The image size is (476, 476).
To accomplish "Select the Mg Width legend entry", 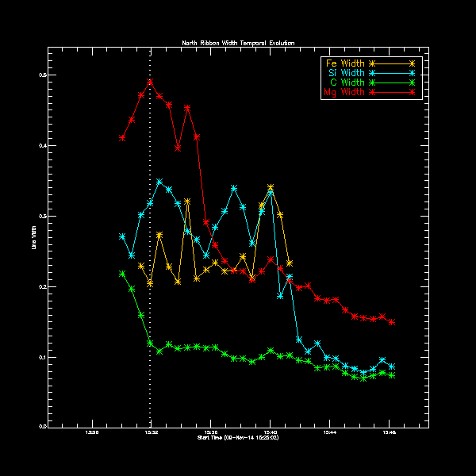I will 344,94.
